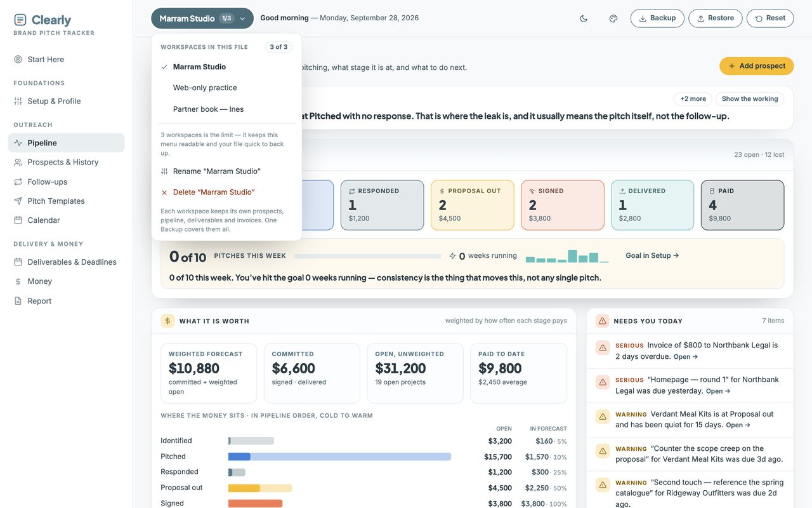Image resolution: width=812 pixels, height=508 pixels.
Task: Open Report in the sidebar
Action: [x=66, y=301]
